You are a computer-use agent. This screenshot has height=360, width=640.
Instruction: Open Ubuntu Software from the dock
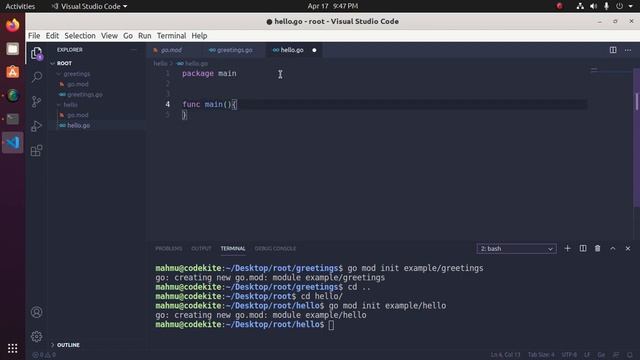click(x=13, y=72)
